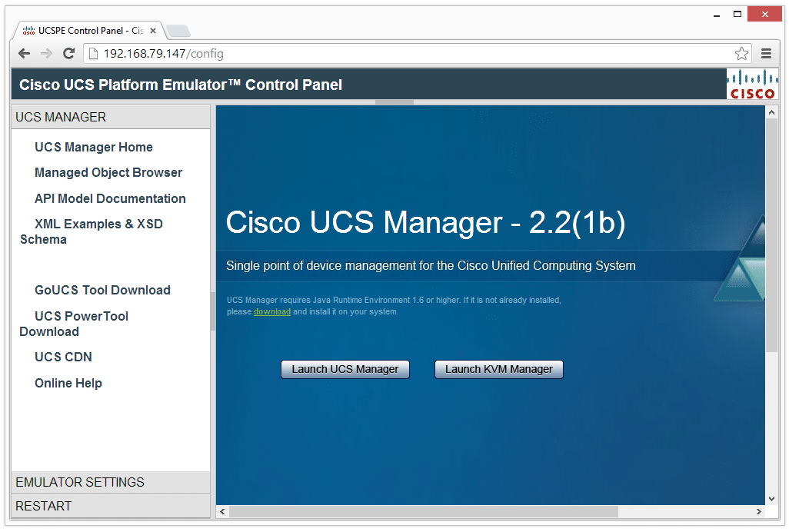Open Chrome hamburger menu icon
Image resolution: width=789 pixels, height=532 pixels.
[766, 53]
